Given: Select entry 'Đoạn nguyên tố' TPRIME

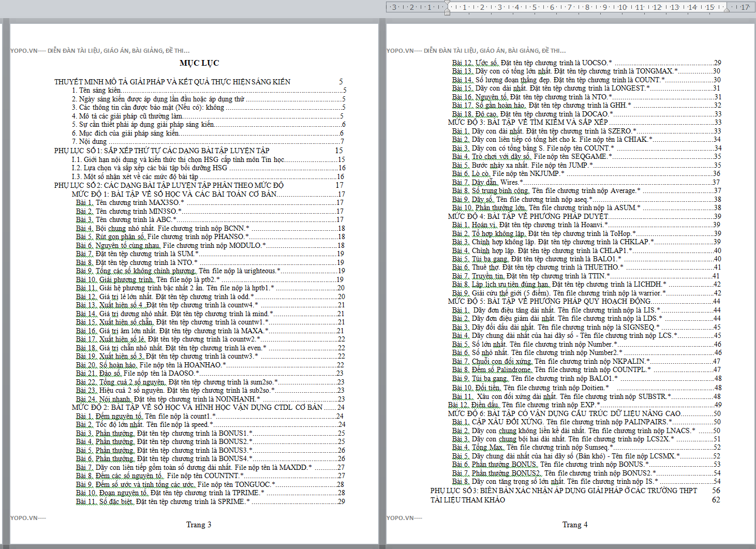Looking at the screenshot, I should click(x=210, y=493).
